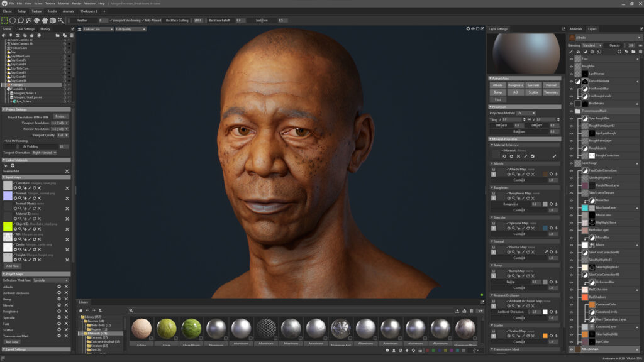This screenshot has height=362, width=644.
Task: Delete layer using the trash icon
Action: (x=639, y=52)
